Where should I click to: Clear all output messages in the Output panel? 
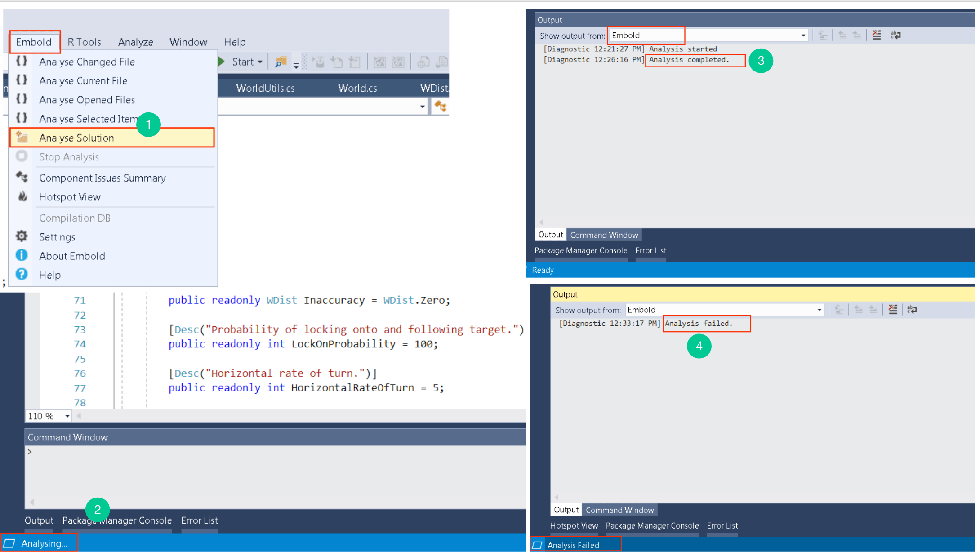tap(876, 35)
